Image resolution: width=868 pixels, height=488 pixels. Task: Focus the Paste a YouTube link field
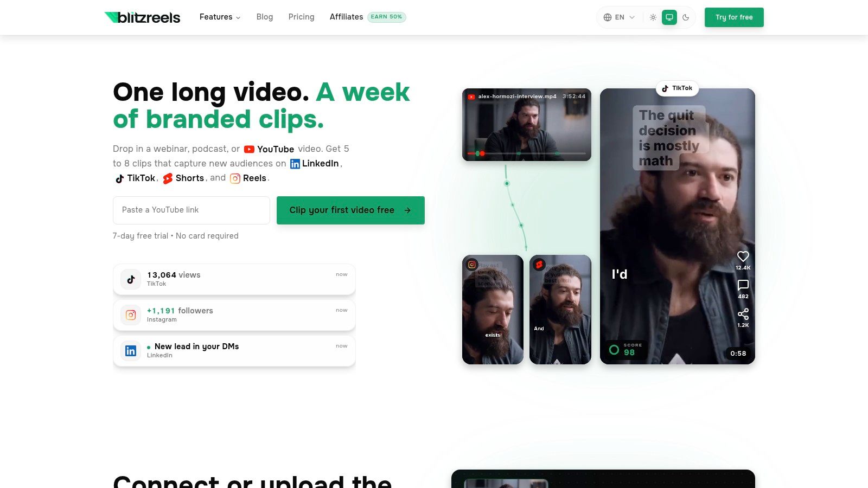point(192,210)
